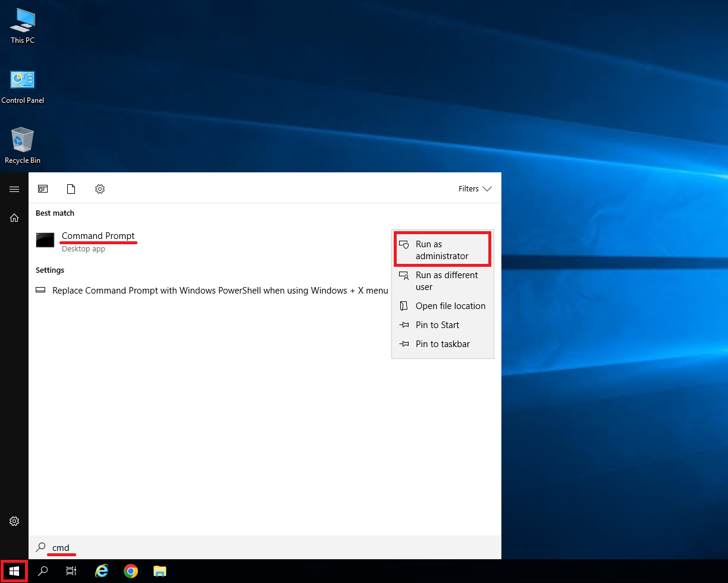Click the keyboard icon beside PowerShell setting

pos(40,291)
